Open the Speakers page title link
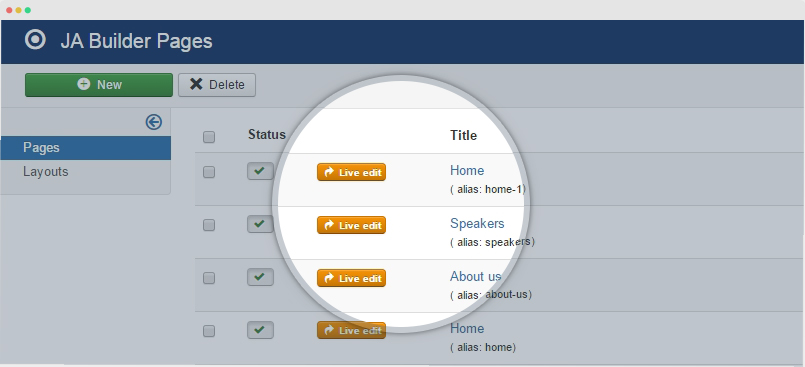 pyautogui.click(x=477, y=224)
